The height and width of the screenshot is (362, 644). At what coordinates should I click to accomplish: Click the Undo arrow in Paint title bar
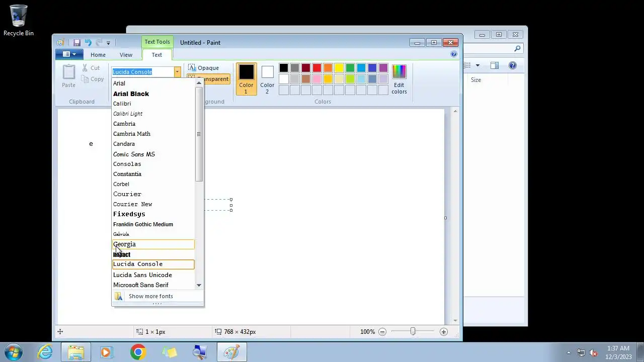coord(88,43)
